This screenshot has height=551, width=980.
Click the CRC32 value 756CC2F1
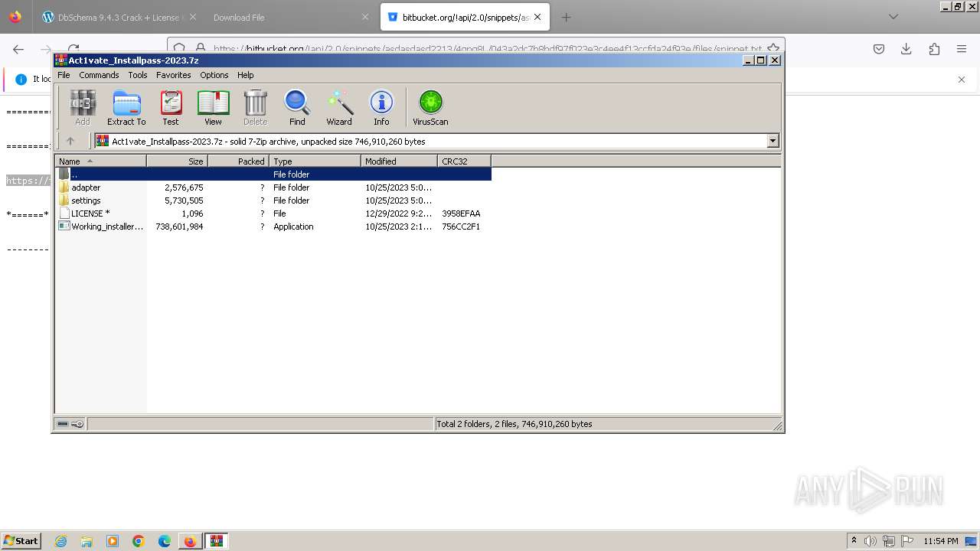tap(461, 227)
